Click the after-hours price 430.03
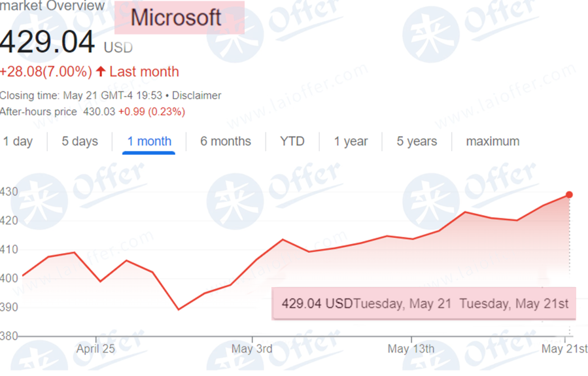This screenshot has height=376, width=588. click(99, 112)
